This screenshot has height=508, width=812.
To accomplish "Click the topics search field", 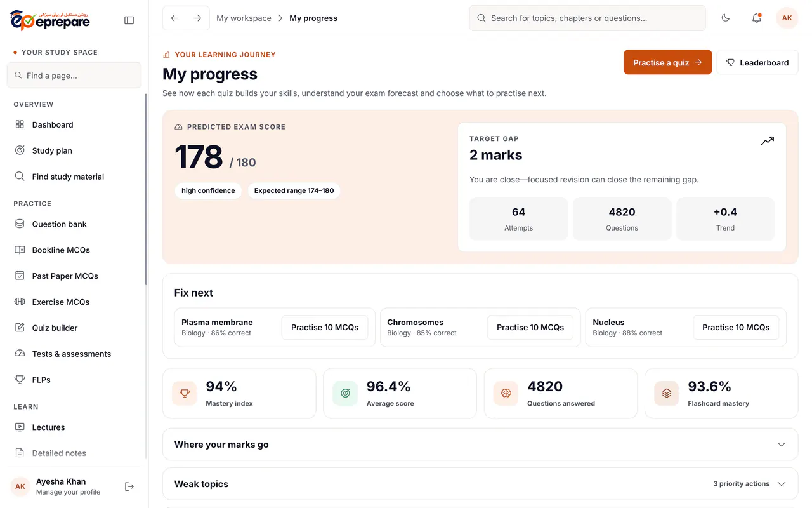I will 587,18.
